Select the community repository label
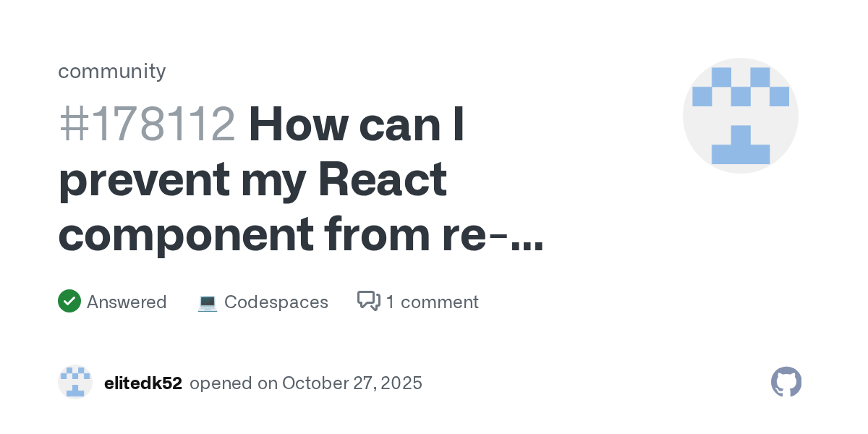This screenshot has height=434, width=868. pos(112,71)
